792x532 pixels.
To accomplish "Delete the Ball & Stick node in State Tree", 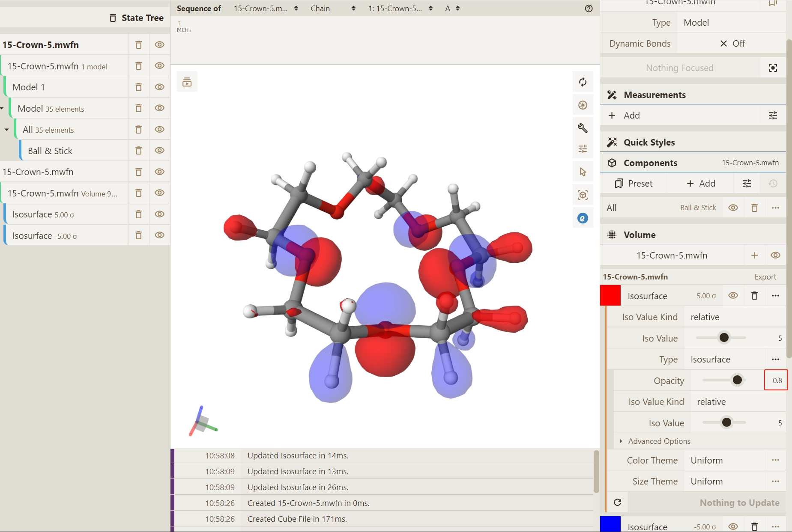I will click(138, 151).
